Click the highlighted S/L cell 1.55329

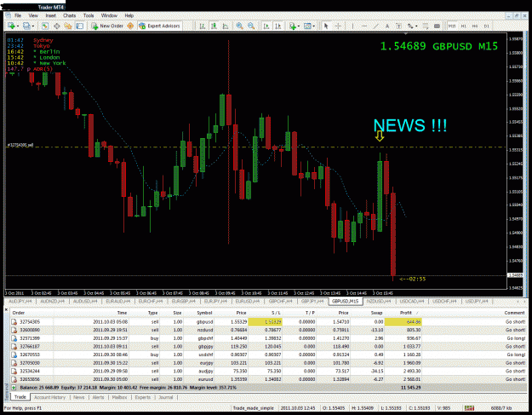click(265, 322)
